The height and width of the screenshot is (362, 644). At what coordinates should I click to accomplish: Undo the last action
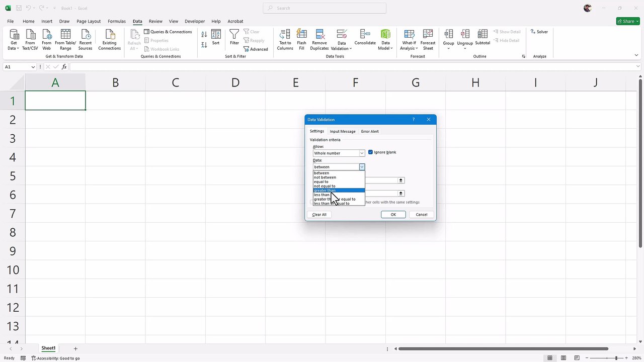tap(29, 8)
